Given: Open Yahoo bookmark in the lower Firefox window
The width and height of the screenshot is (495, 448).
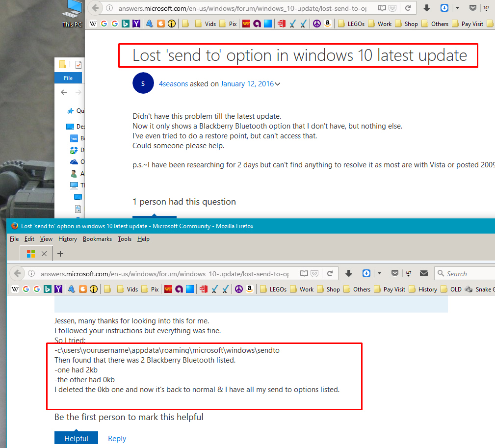Looking at the screenshot, I should (58, 289).
